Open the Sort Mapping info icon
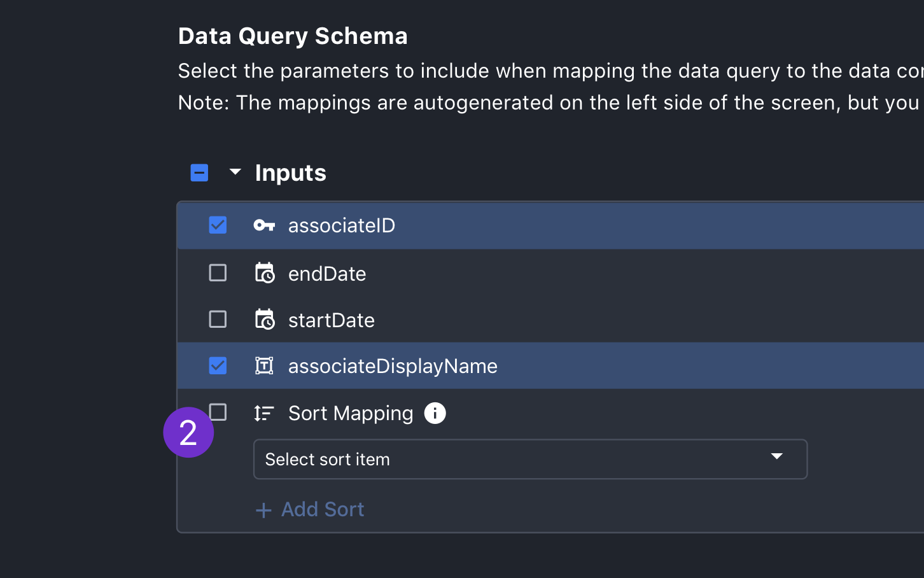Viewport: 924px width, 578px height. point(435,413)
